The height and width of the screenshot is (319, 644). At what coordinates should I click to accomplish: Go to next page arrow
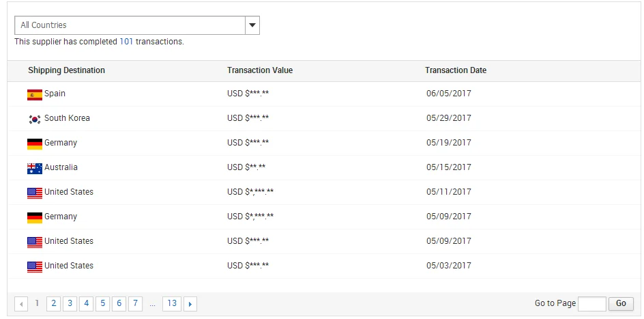tap(190, 304)
